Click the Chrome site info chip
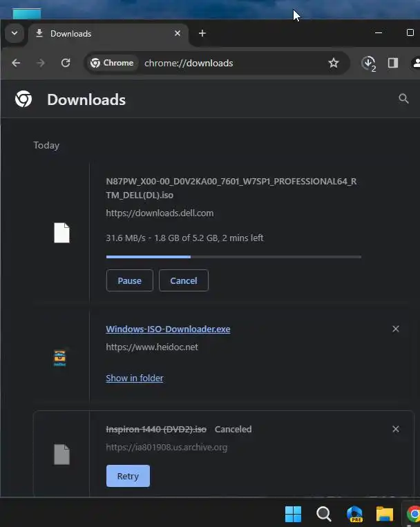This screenshot has width=420, height=527. click(x=113, y=63)
